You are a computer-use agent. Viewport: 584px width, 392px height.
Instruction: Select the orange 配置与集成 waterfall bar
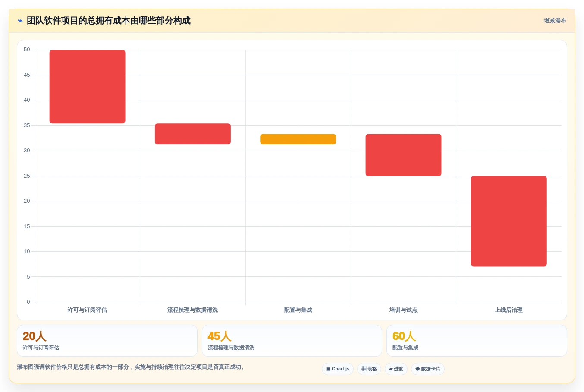point(298,139)
